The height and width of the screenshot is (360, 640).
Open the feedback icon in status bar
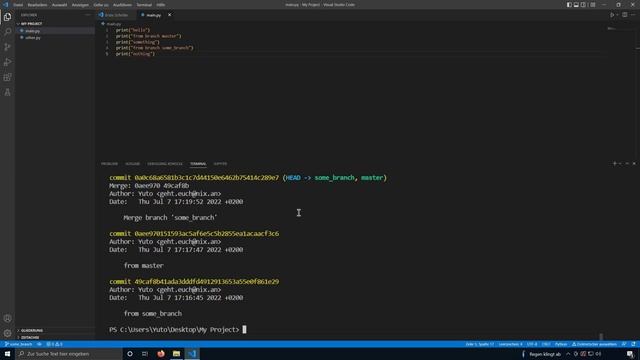(x=624, y=344)
